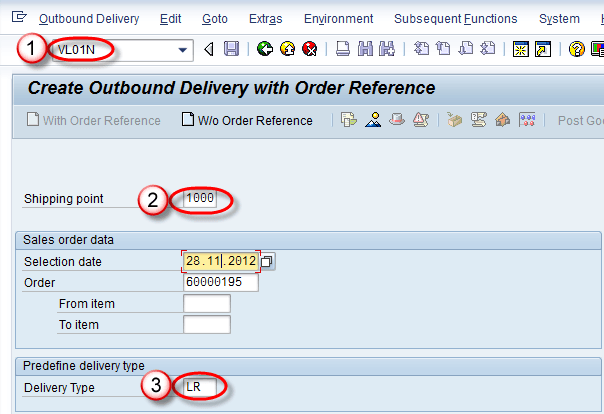Collapse command field using the triangle arrow

[x=209, y=49]
